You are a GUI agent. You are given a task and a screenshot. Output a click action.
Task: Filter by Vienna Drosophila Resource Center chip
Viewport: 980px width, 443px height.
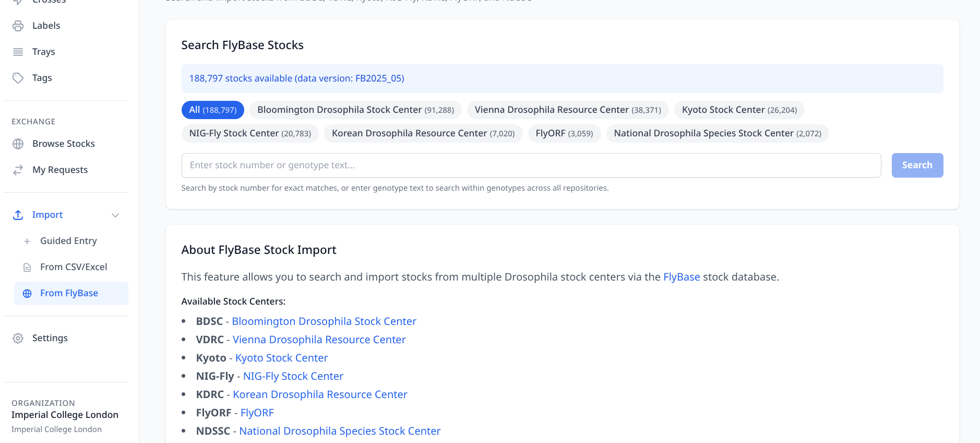[x=568, y=110]
